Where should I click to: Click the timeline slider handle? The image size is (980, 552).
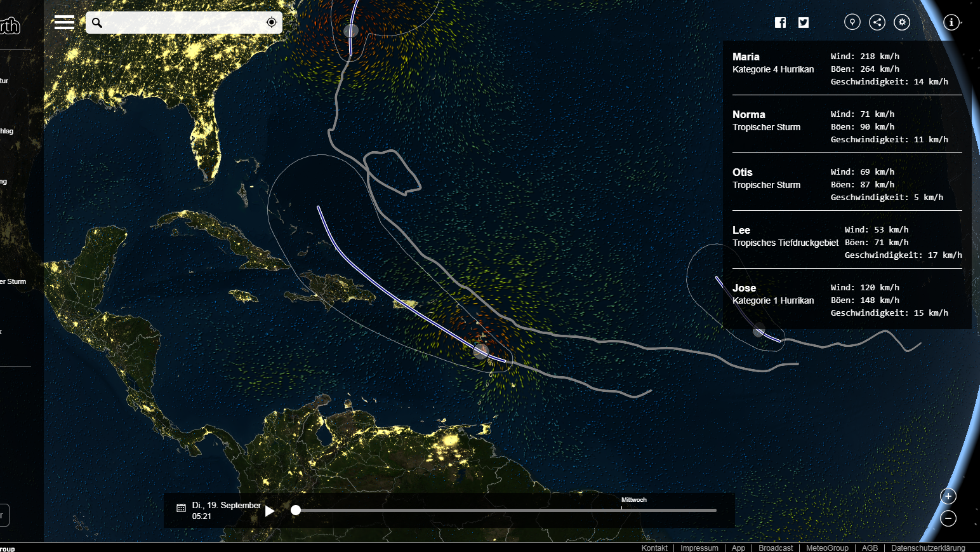pos(296,510)
